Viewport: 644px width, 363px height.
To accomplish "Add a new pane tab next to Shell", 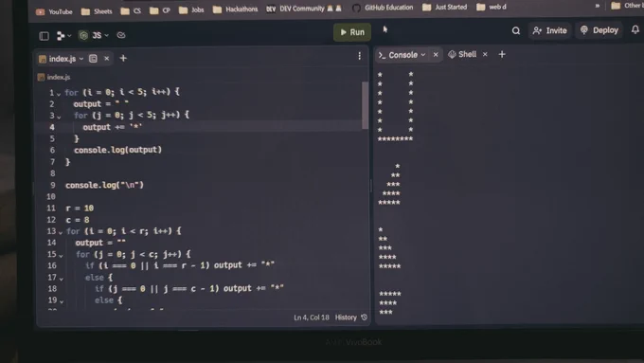I will point(502,54).
